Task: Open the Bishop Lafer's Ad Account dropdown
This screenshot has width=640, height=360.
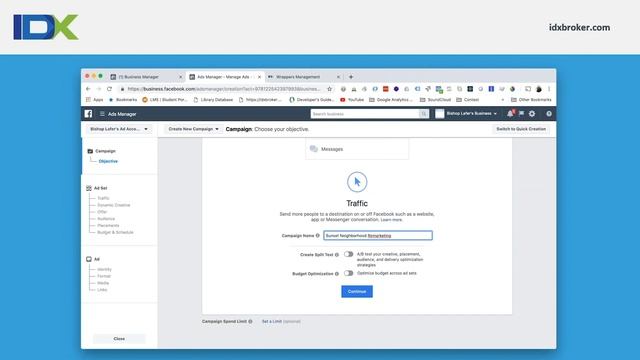Action: 119,129
